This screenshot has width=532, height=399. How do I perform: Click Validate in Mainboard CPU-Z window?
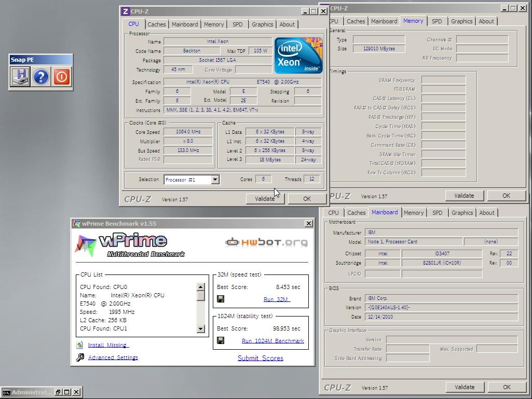[465, 387]
